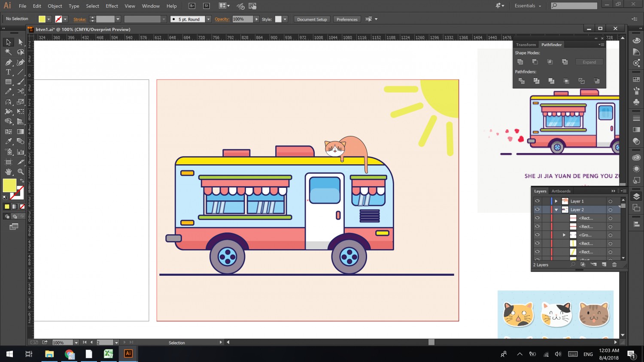The image size is (644, 362).
Task: Click the Preferences button
Action: (x=347, y=19)
